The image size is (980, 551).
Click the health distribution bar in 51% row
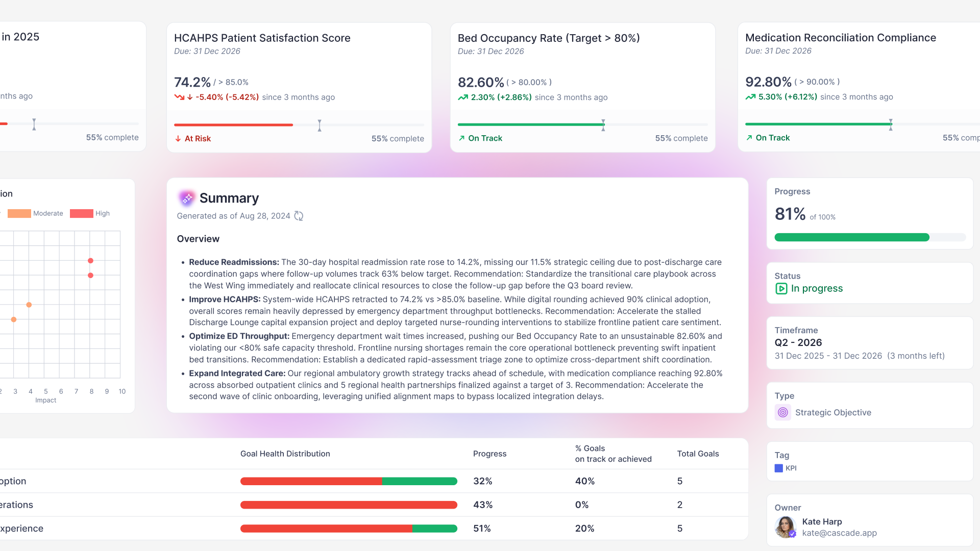pos(349,529)
